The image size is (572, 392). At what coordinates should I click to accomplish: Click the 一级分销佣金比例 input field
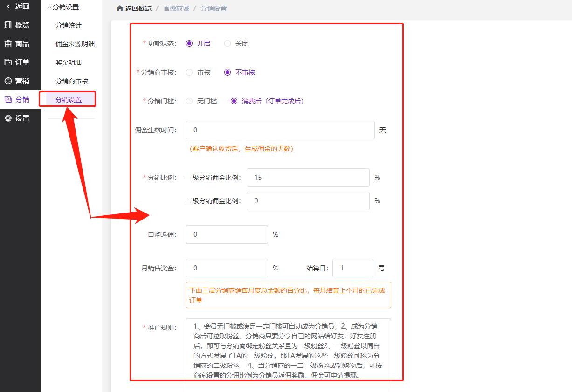coord(308,178)
